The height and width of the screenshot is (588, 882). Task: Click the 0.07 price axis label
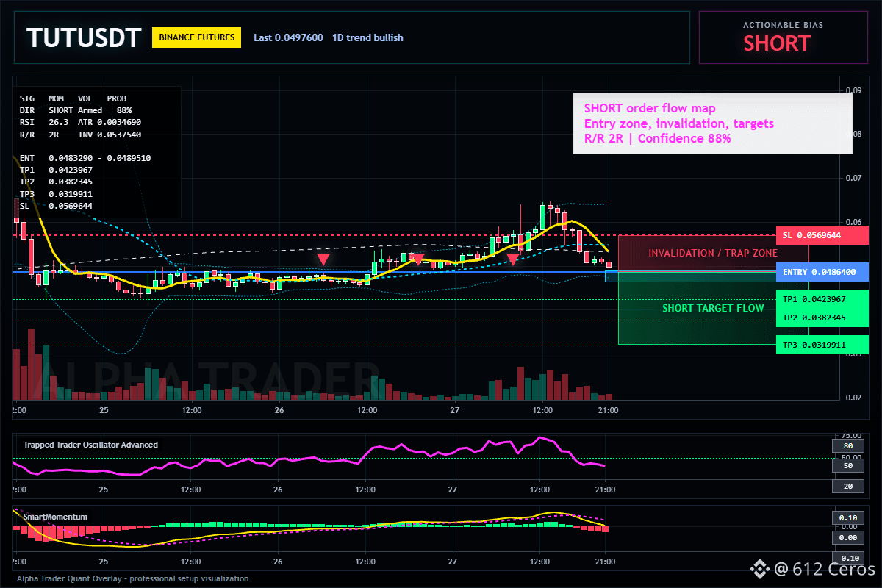pyautogui.click(x=853, y=178)
